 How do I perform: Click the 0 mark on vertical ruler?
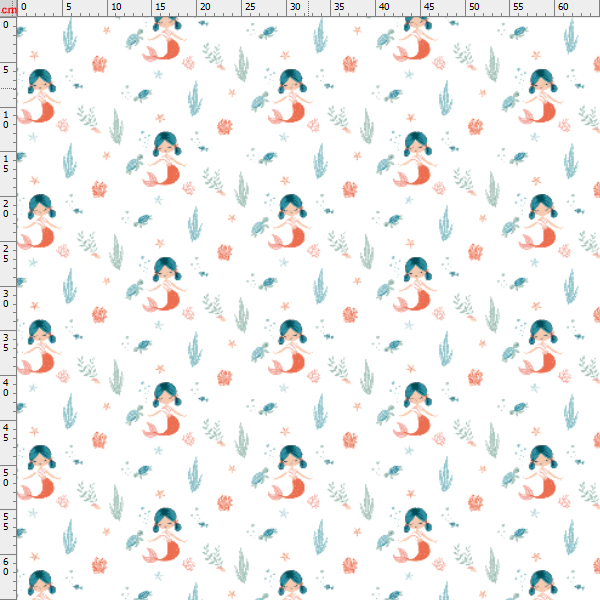(x=6, y=25)
